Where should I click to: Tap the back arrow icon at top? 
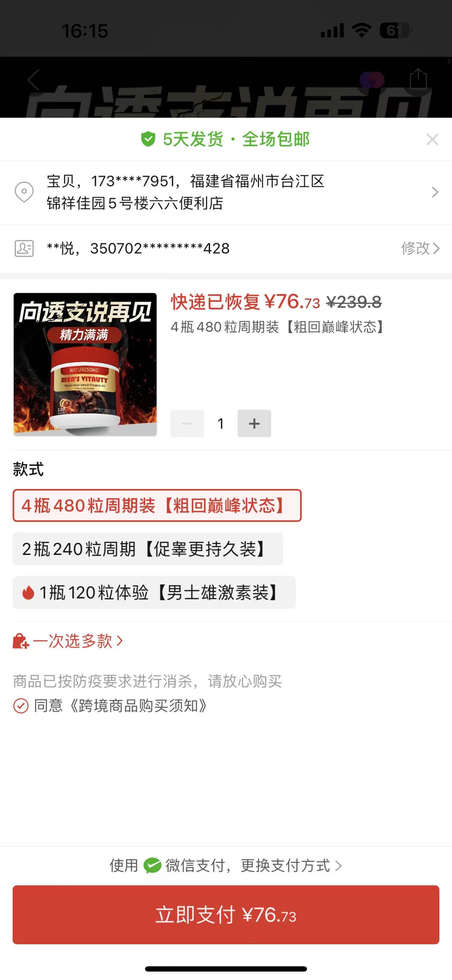click(x=34, y=80)
